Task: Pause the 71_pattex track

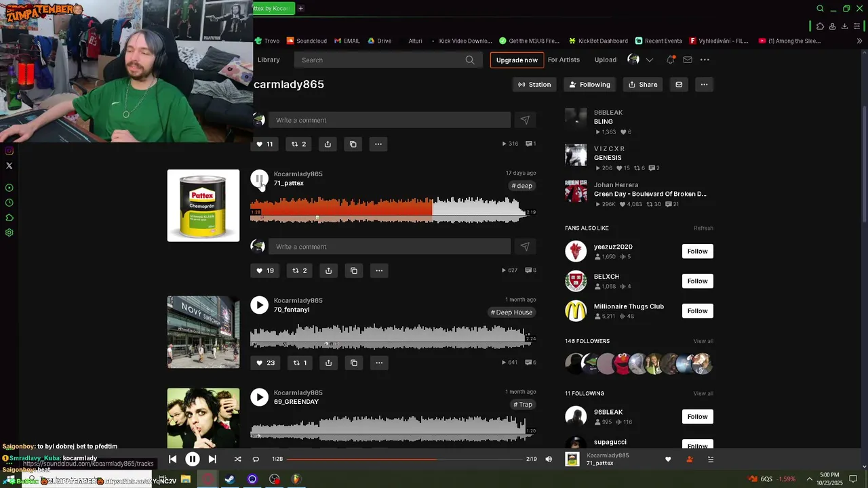Action: pos(259,179)
